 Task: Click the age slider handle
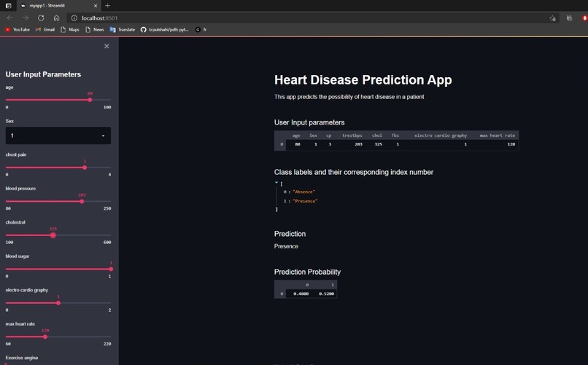(x=90, y=100)
